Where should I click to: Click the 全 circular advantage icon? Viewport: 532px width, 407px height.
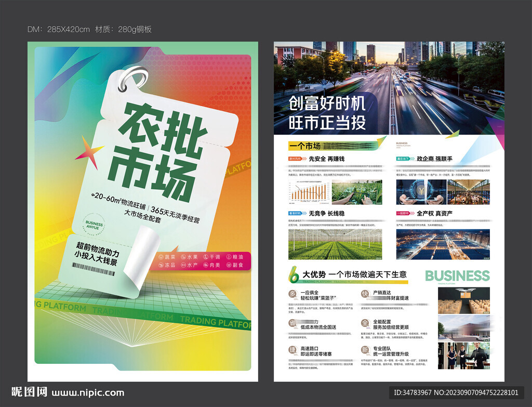coord(365,323)
